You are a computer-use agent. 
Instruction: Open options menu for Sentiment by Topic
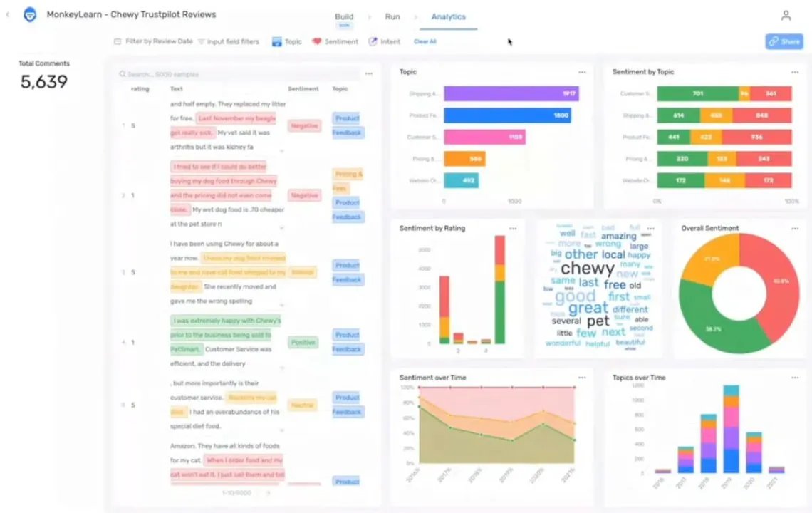[x=795, y=73]
